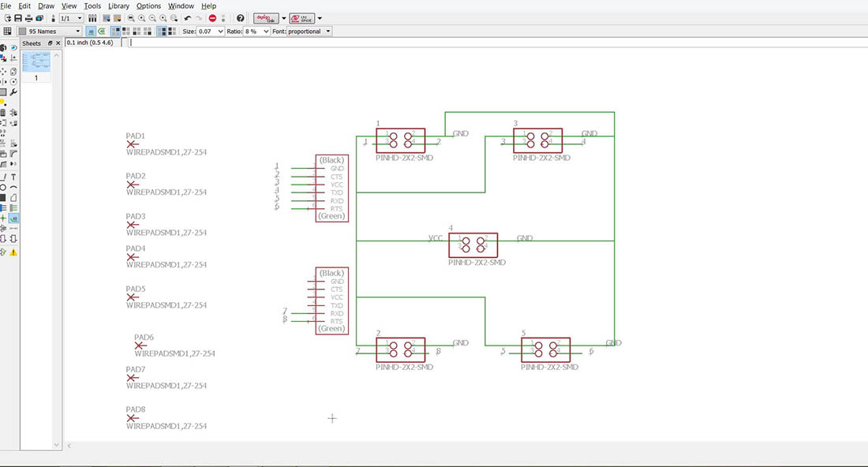
Task: Switch to board with the Generate/Switch icon
Action: tap(53, 18)
